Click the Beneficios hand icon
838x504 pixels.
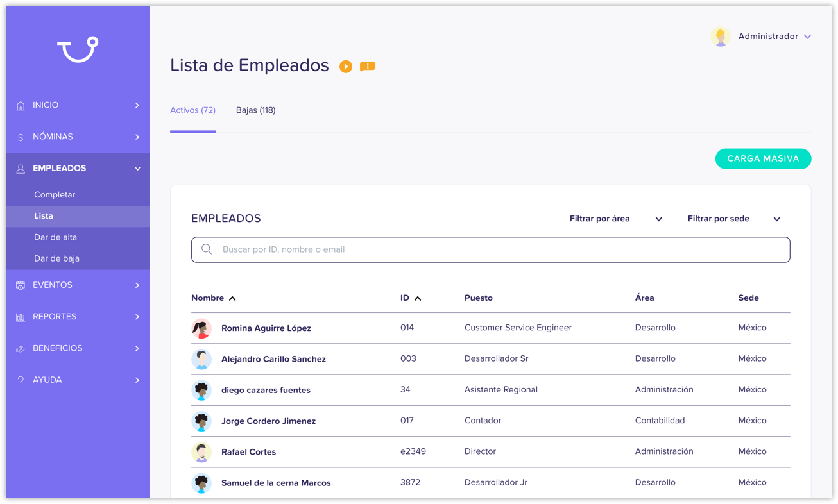click(x=21, y=348)
